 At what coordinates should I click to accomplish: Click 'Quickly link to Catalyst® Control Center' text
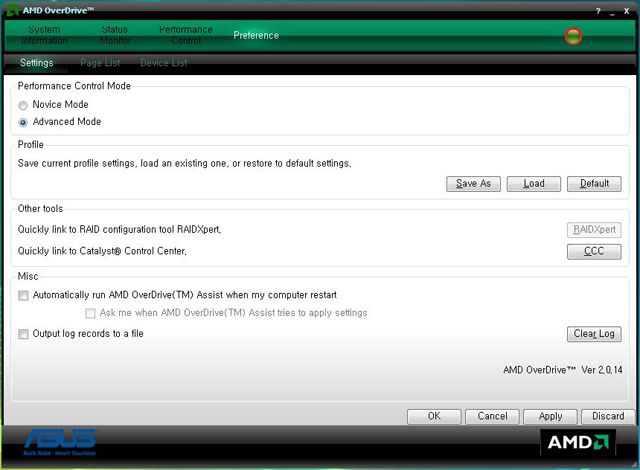102,251
